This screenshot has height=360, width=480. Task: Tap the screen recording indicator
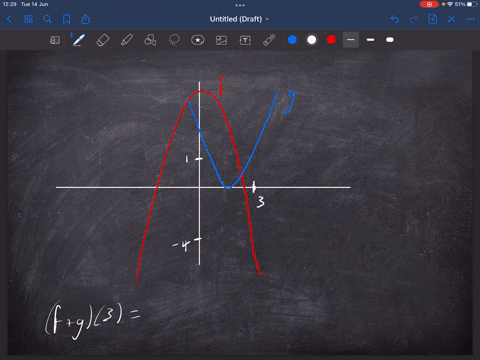pos(429,4)
